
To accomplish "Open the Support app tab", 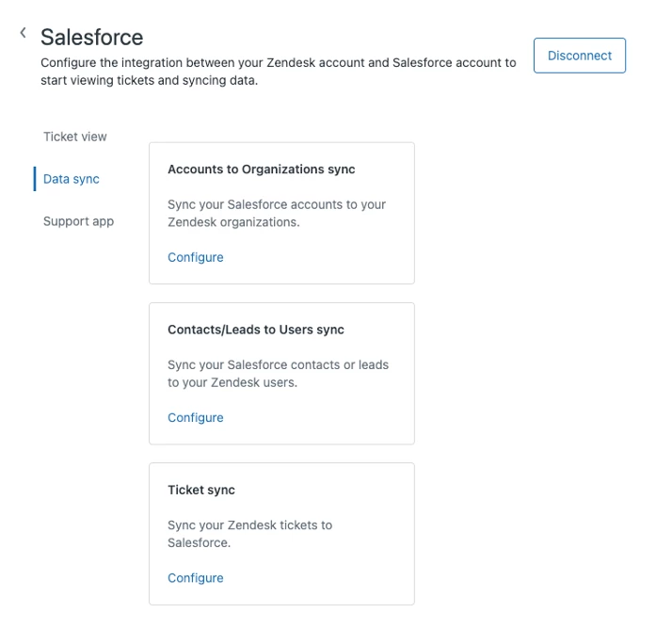I will [78, 221].
